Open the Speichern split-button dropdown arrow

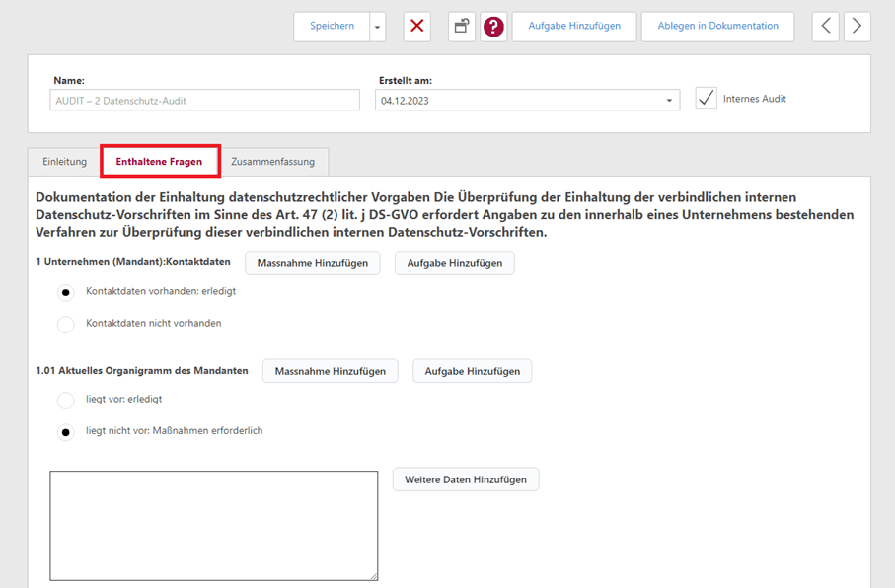(376, 27)
